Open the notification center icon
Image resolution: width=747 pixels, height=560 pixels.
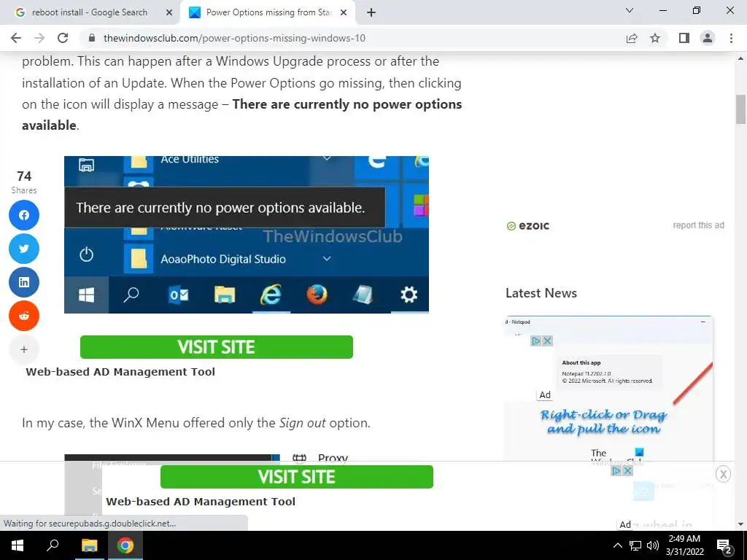tap(724, 545)
